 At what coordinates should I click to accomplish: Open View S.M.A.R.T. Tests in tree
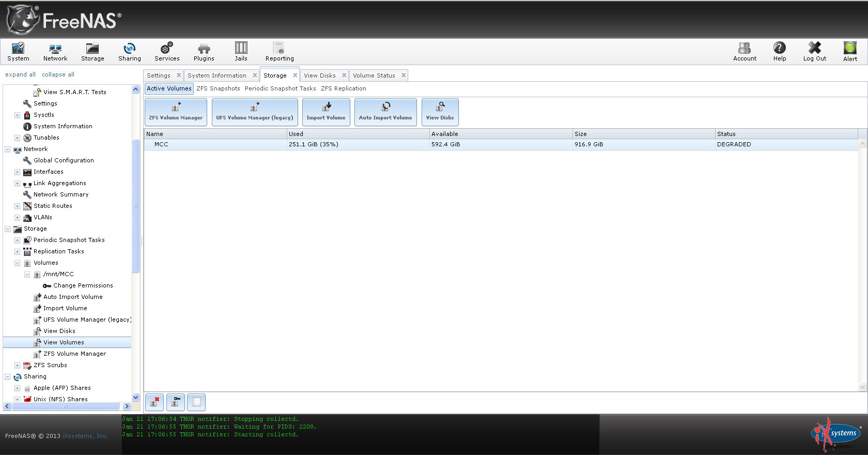[74, 92]
